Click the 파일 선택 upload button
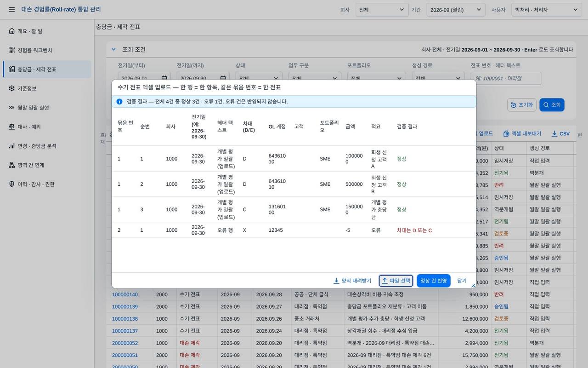Viewport: 588px width, 368px height. (x=396, y=281)
